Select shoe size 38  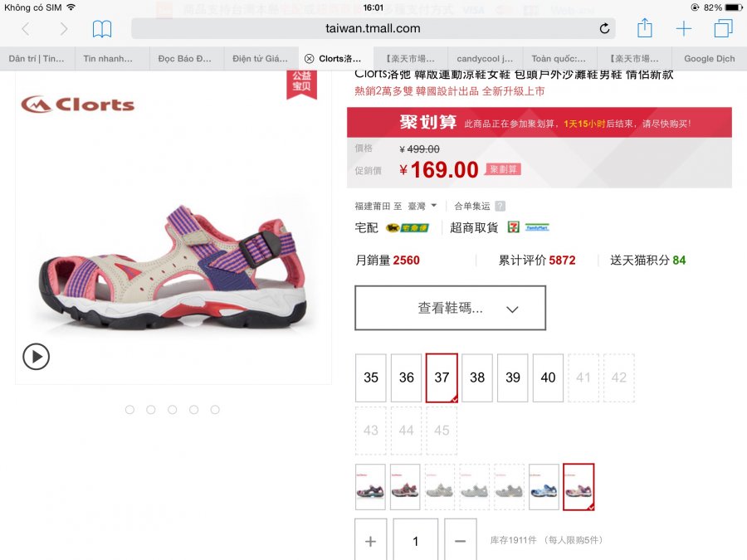pyautogui.click(x=477, y=377)
